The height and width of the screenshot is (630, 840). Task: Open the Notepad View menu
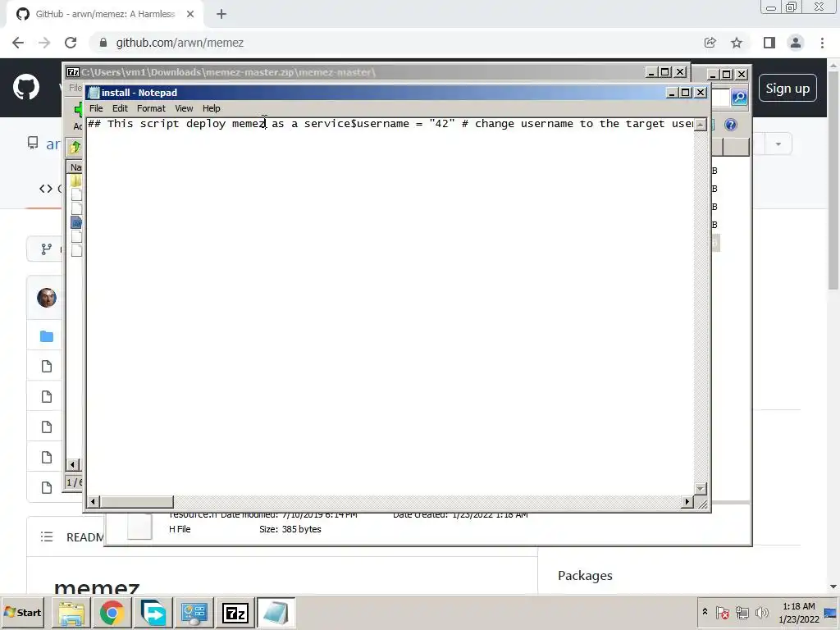[x=184, y=108]
